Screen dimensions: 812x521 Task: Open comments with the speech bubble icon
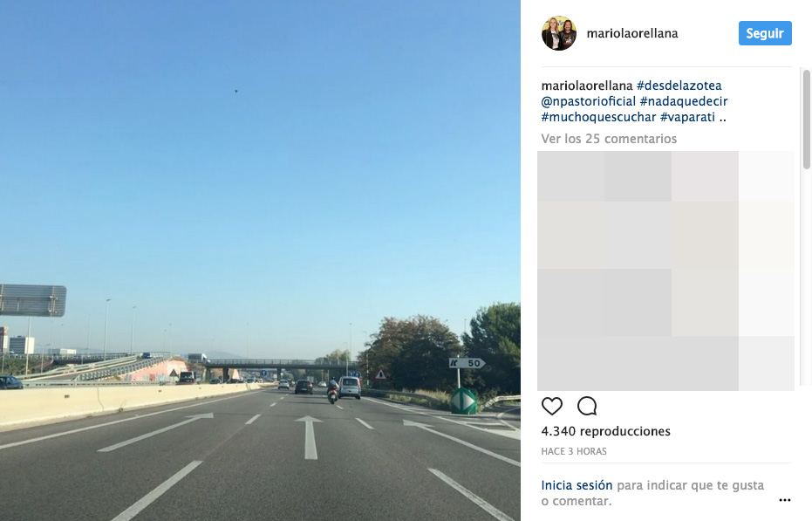click(x=587, y=406)
